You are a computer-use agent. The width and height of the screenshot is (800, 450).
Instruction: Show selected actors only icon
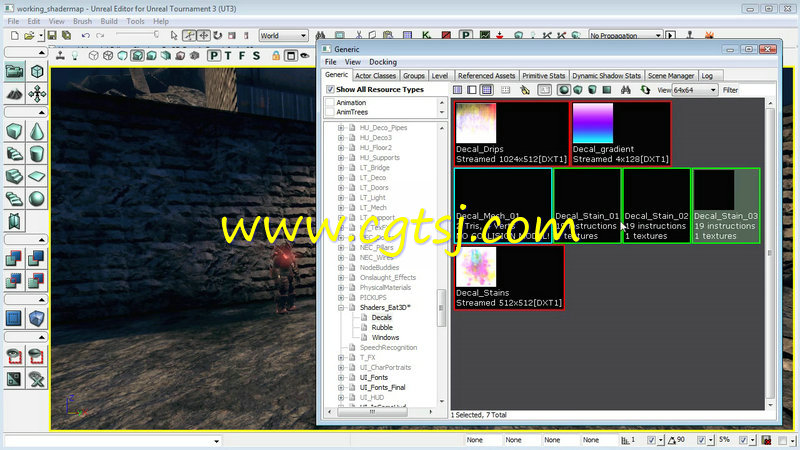(x=14, y=356)
